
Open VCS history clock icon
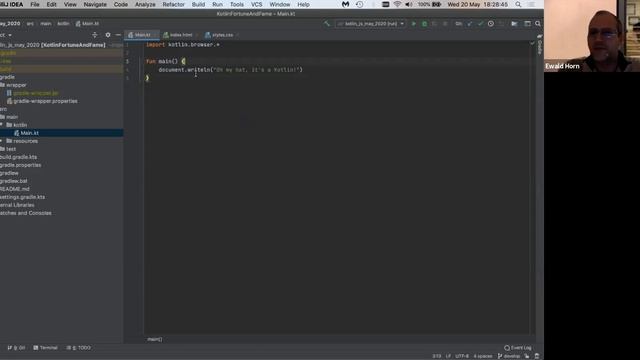[491, 24]
